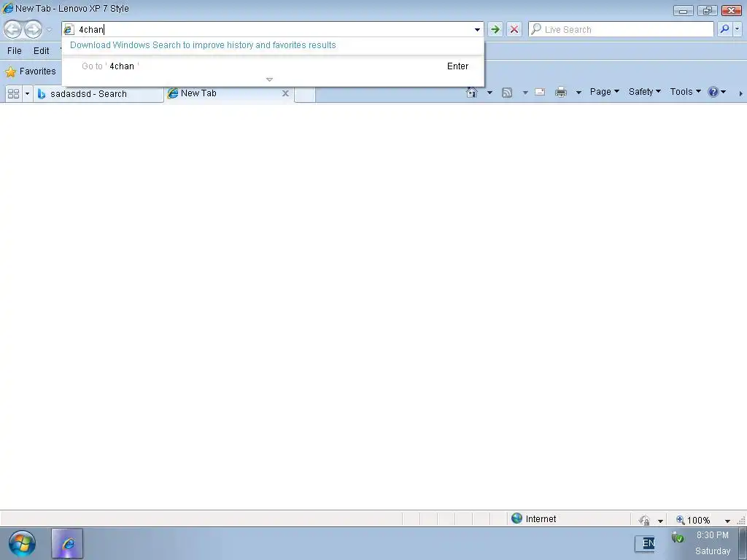Close the New Tab tab
This screenshot has width=747, height=560.
285,93
